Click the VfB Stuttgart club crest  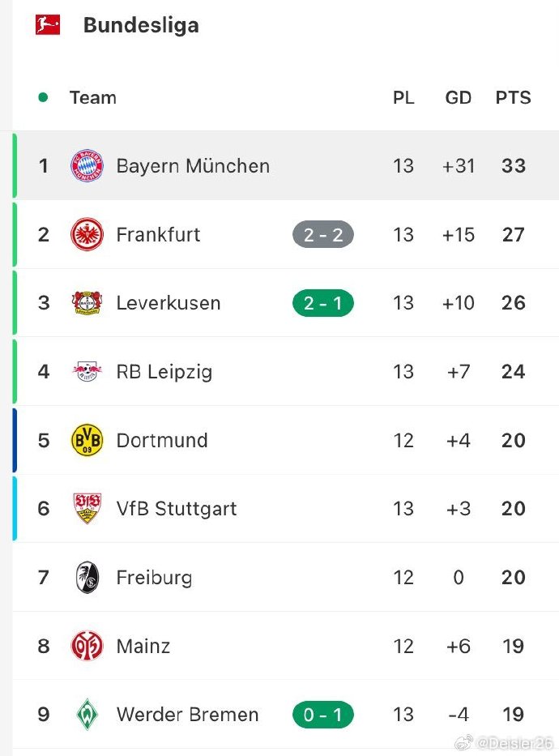point(87,509)
